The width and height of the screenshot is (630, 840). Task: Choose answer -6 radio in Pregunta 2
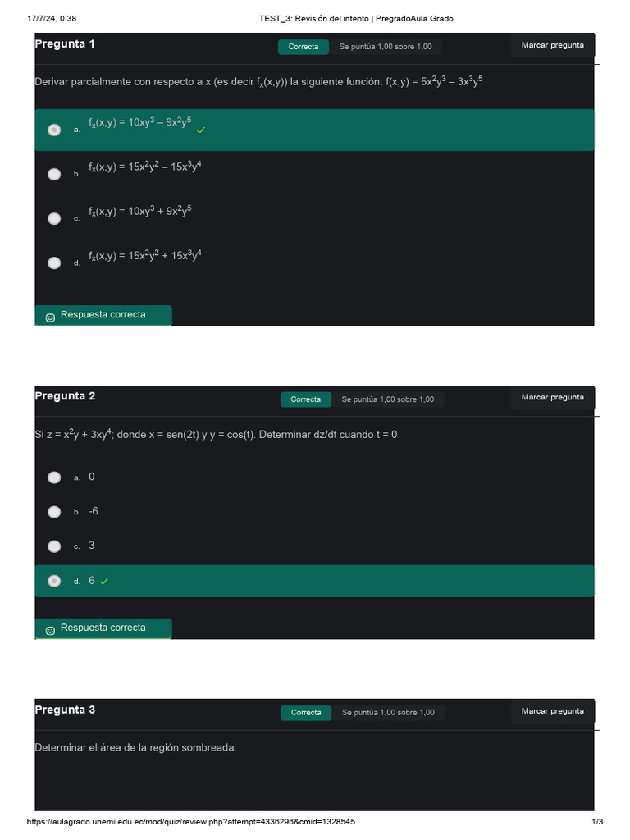pyautogui.click(x=54, y=512)
